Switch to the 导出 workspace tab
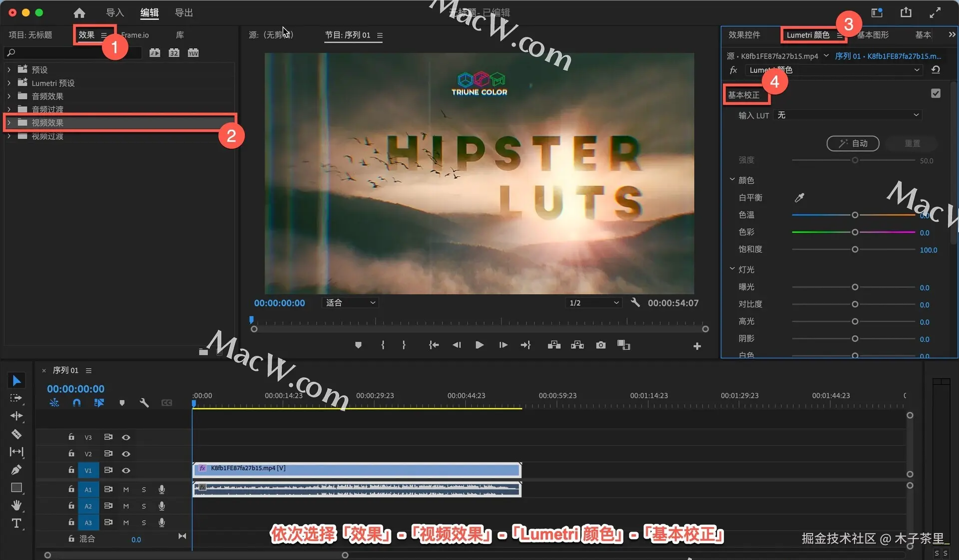 [183, 12]
